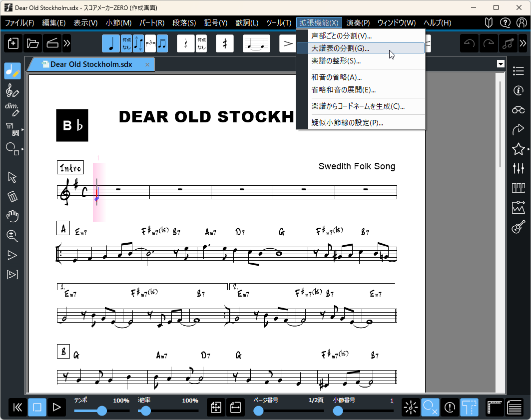Image resolution: width=531 pixels, height=420 pixels.
Task: Select the tie notes button
Action: click(x=256, y=43)
